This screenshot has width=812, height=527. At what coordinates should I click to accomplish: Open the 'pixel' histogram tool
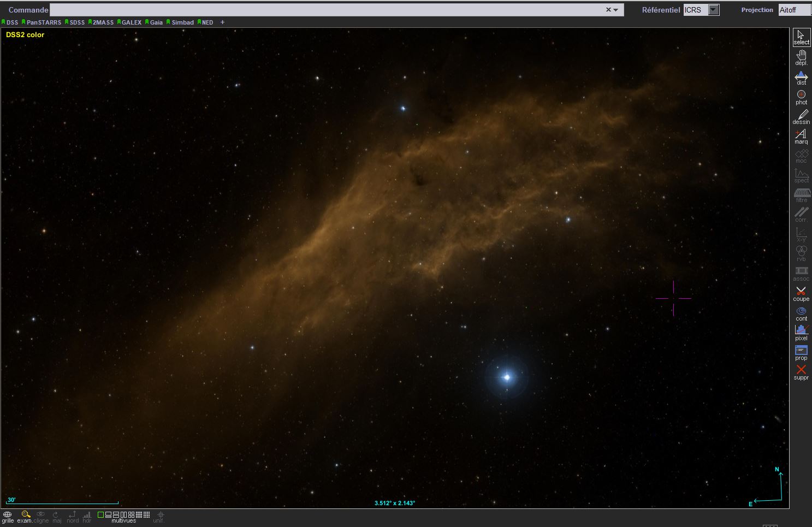801,332
